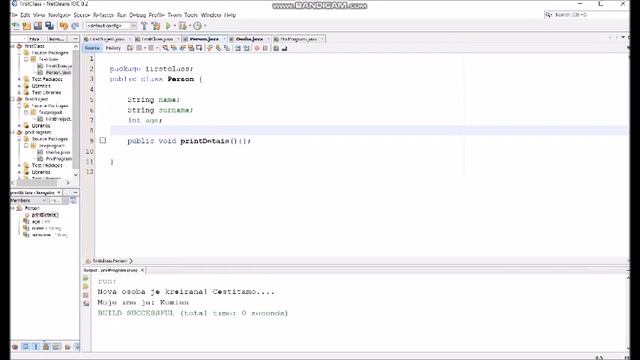Run the project with the green arrow
The height and width of the screenshot is (360, 640).
pyautogui.click(x=168, y=26)
